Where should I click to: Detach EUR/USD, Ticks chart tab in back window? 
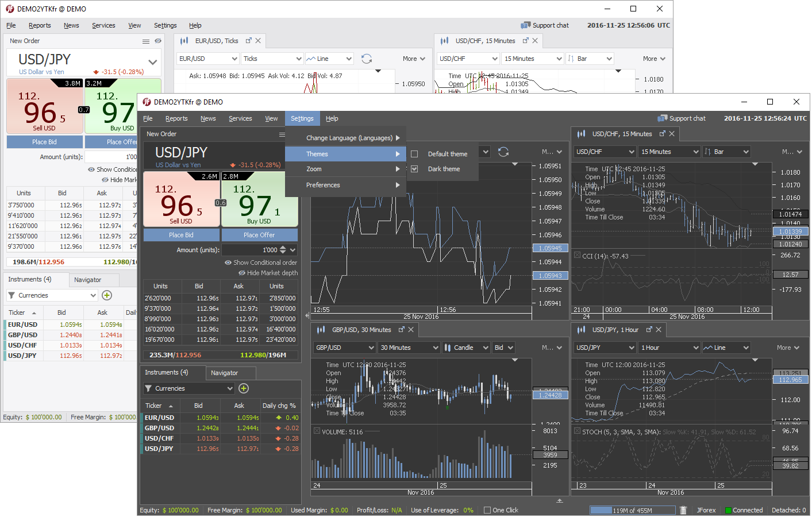(249, 41)
